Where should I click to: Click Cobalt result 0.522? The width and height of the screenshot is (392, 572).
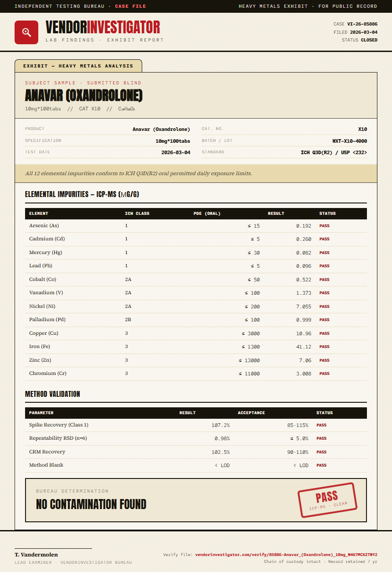click(x=304, y=280)
